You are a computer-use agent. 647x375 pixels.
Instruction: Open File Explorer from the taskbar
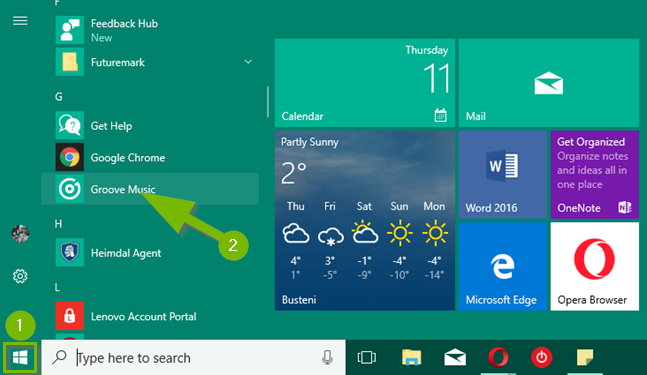[412, 357]
